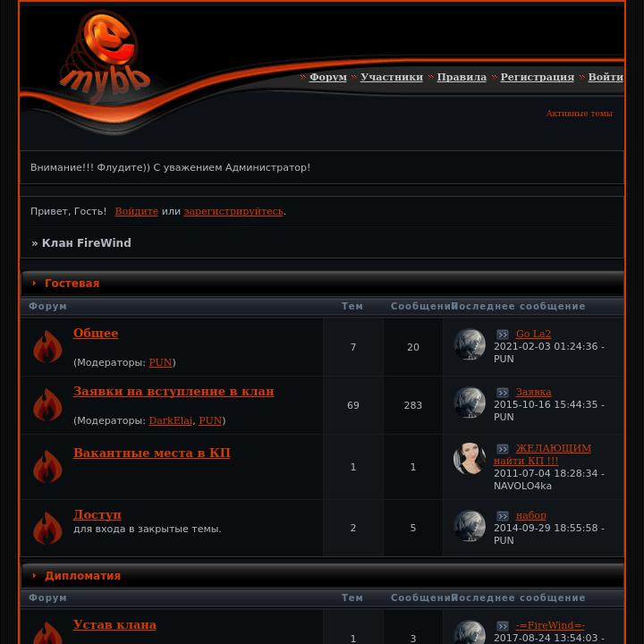This screenshot has height=644, width=644.
Task: Open the Регистрация page from the menu
Action: tap(538, 77)
